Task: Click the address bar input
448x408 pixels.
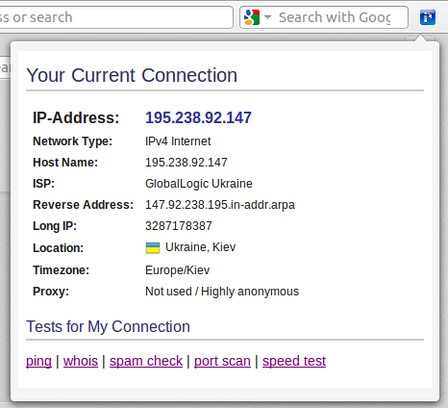Action: [116, 17]
